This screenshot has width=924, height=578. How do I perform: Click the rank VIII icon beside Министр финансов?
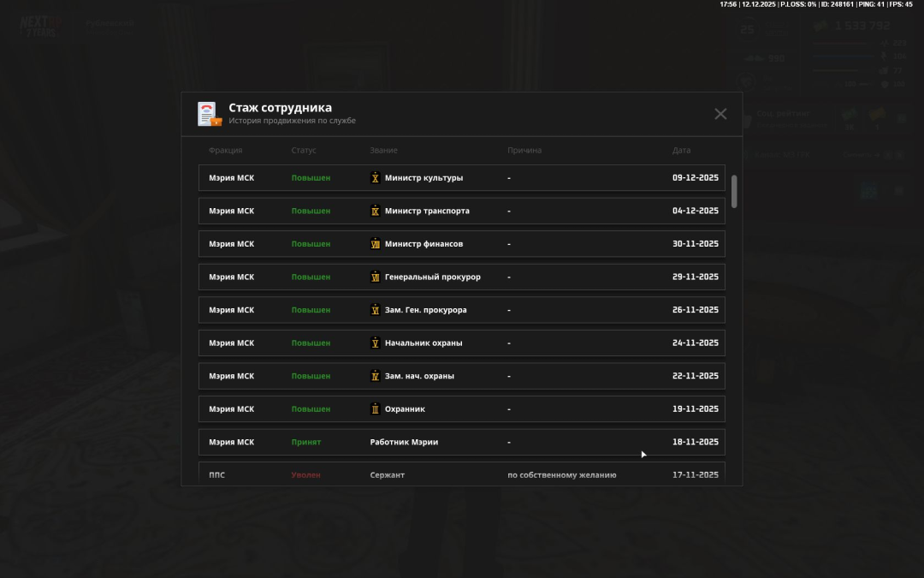(375, 244)
